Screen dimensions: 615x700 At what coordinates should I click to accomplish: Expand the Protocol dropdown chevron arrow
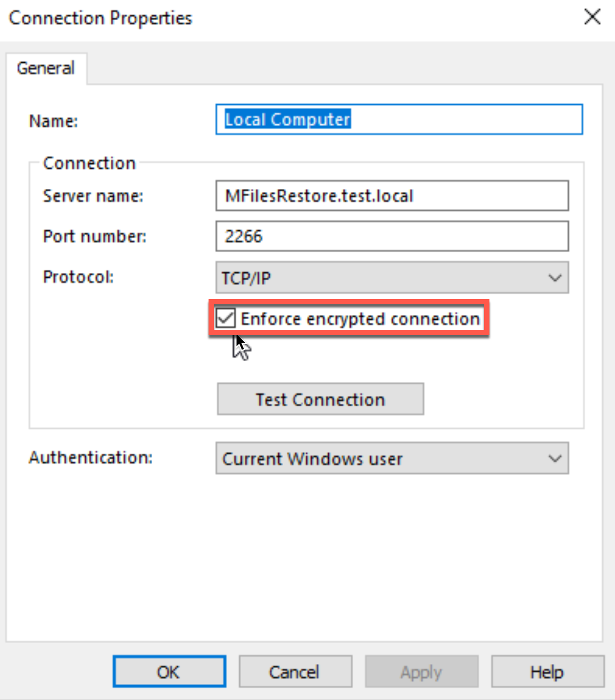click(555, 278)
